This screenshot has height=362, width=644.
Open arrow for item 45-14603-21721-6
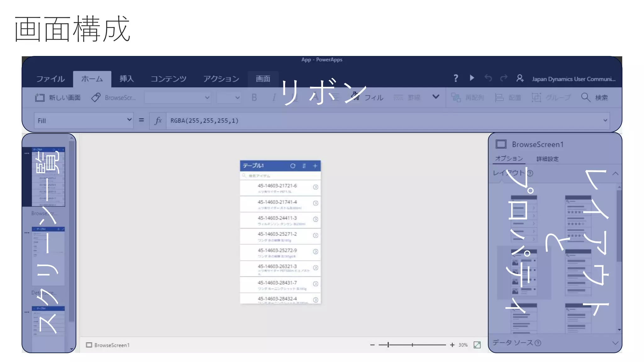pos(315,187)
